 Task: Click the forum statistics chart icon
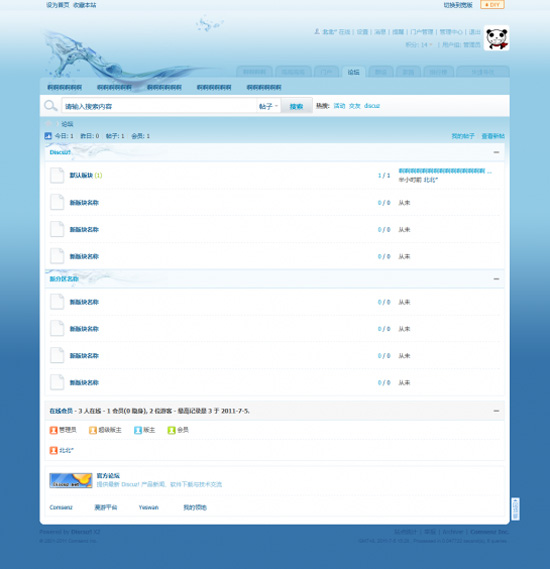(48, 136)
